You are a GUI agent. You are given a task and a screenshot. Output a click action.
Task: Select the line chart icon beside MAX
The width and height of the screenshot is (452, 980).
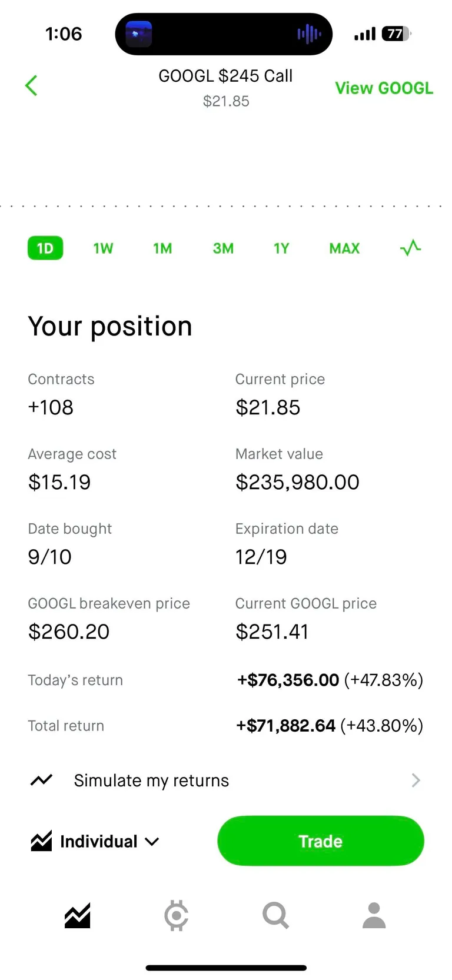point(410,248)
